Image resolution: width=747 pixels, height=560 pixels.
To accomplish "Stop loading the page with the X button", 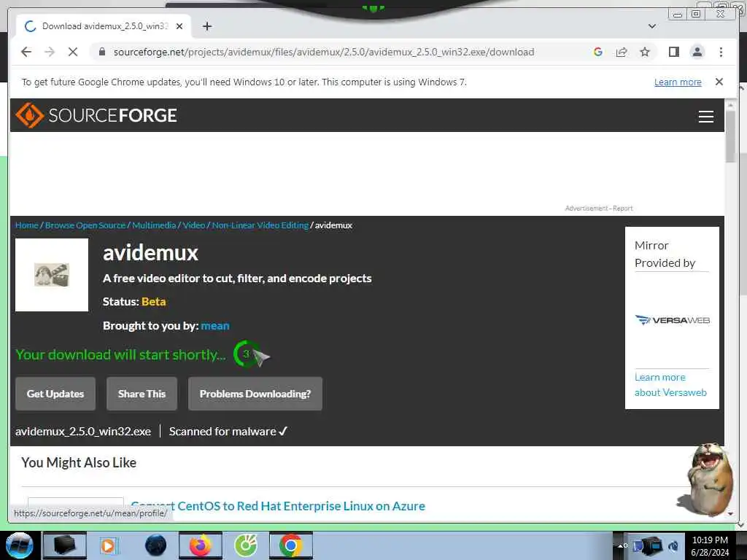I will 73,52.
